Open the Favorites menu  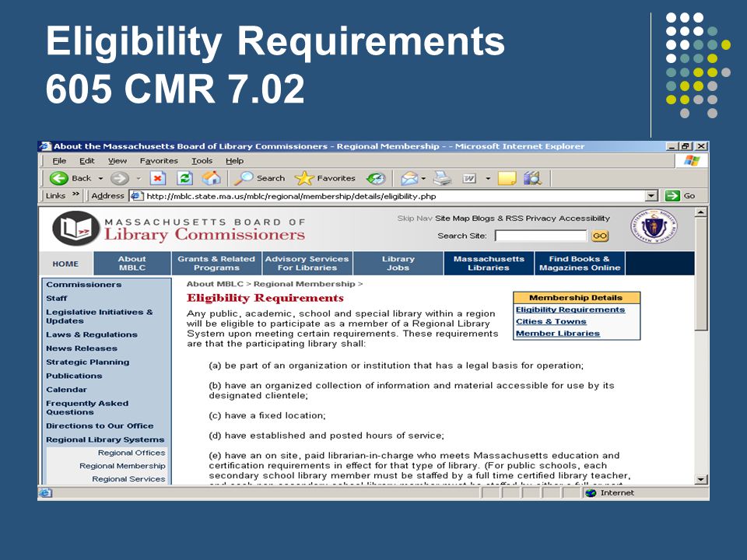pos(159,161)
